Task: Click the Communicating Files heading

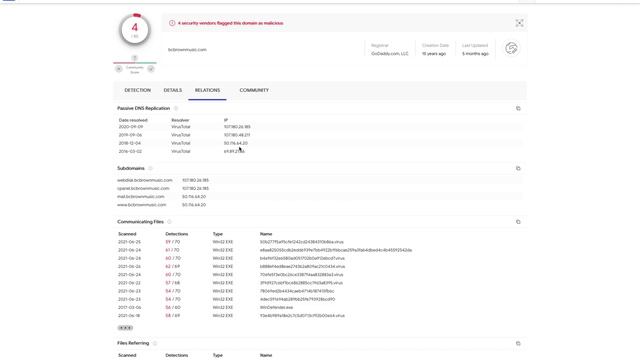Action: pos(140,222)
